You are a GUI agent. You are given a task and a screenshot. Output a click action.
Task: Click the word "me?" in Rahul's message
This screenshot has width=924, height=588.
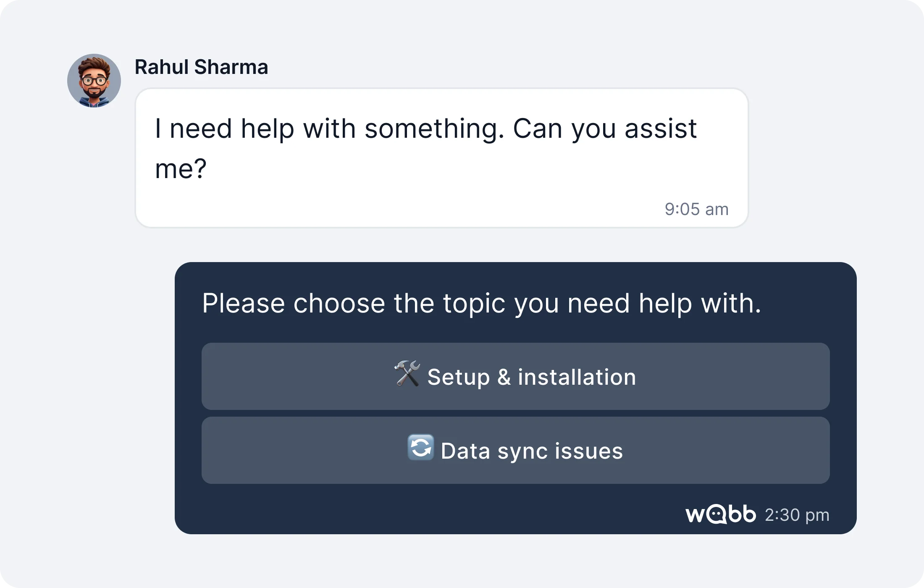[181, 169]
